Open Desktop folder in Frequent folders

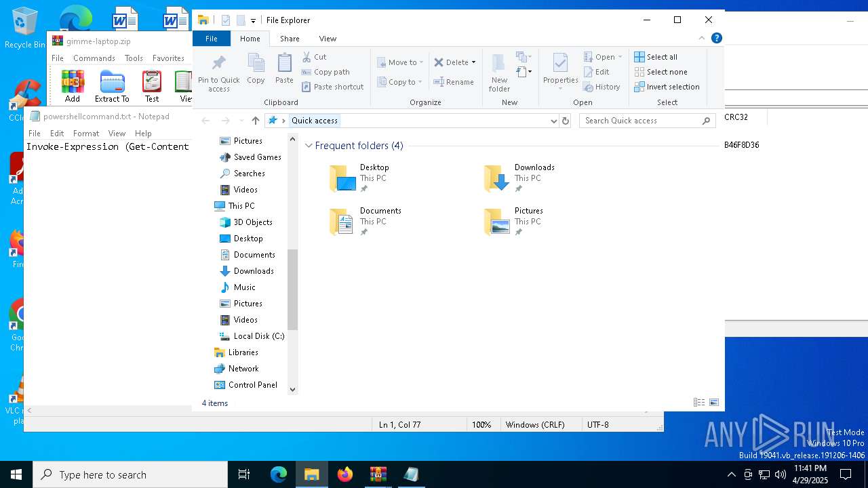pyautogui.click(x=360, y=178)
